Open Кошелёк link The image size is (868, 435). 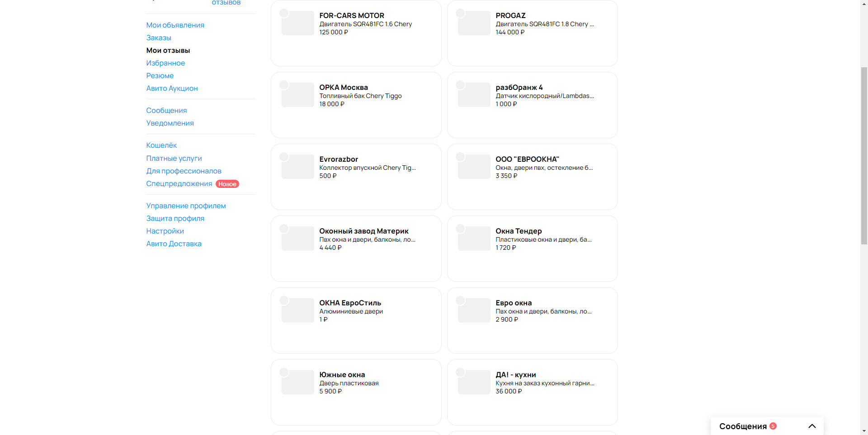(161, 145)
